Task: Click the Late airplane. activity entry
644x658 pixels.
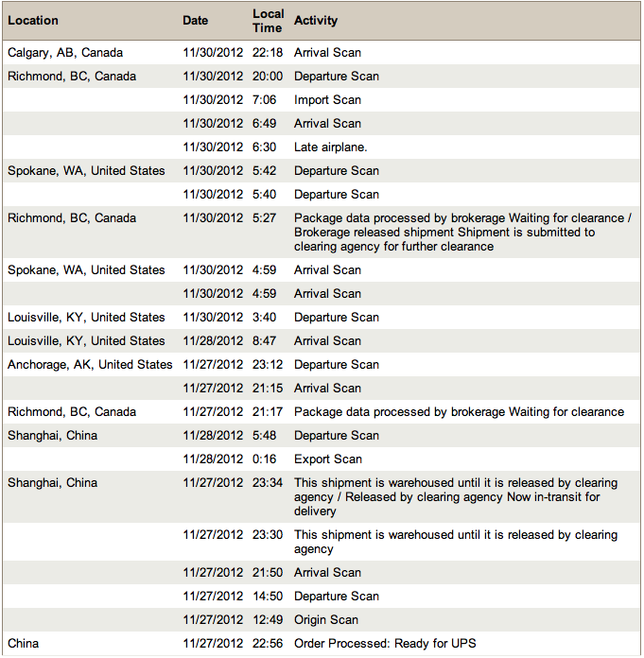Action: [x=330, y=147]
